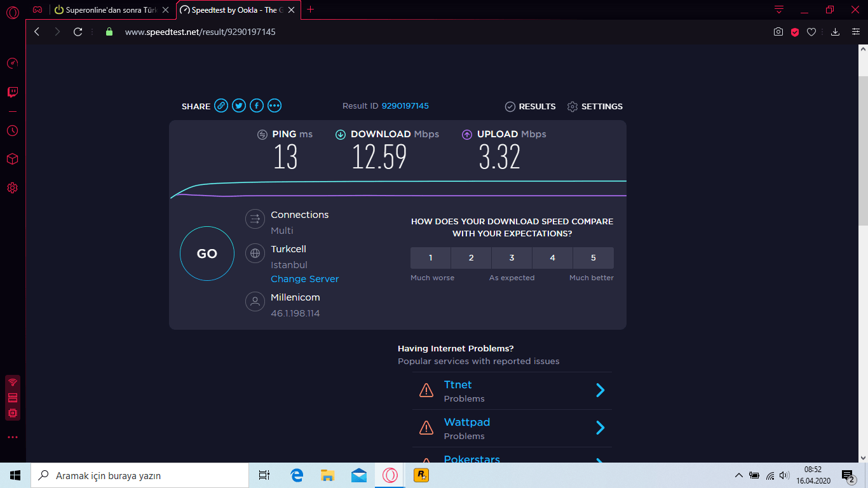Open Mail app from taskbar
The height and width of the screenshot is (488, 868).
359,475
